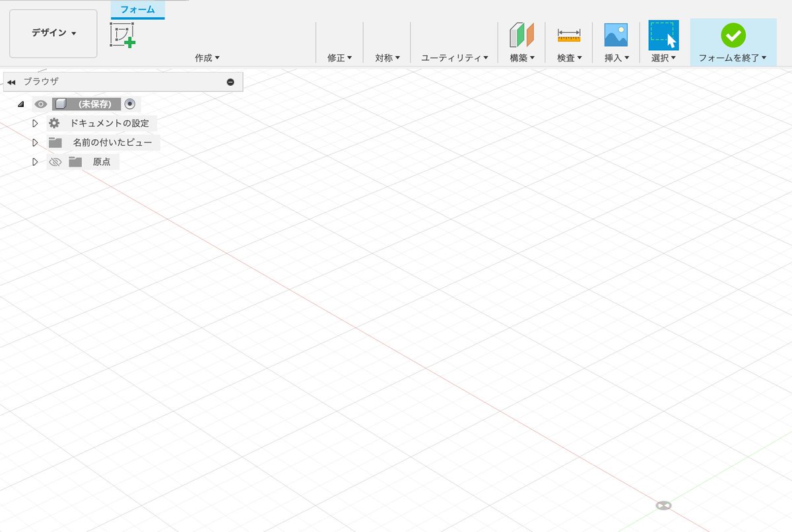Open the 作成 dropdown menu
The width and height of the screenshot is (792, 532).
point(207,58)
